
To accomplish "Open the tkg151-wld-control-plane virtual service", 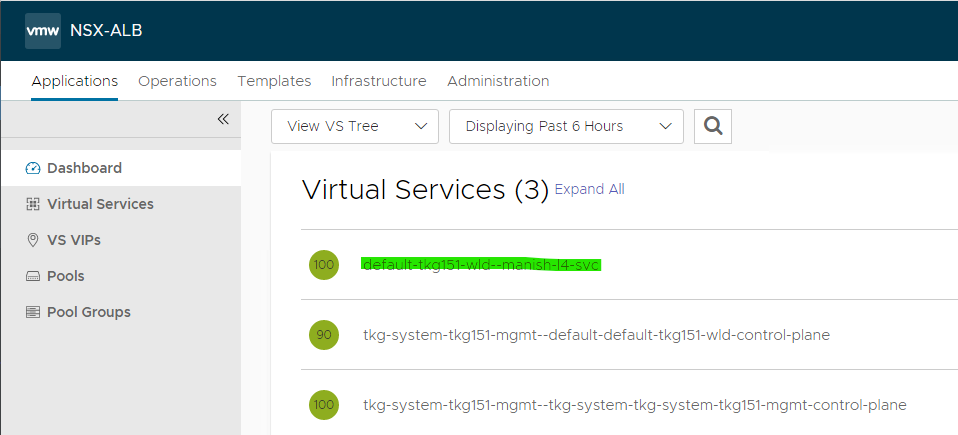I will click(x=596, y=335).
